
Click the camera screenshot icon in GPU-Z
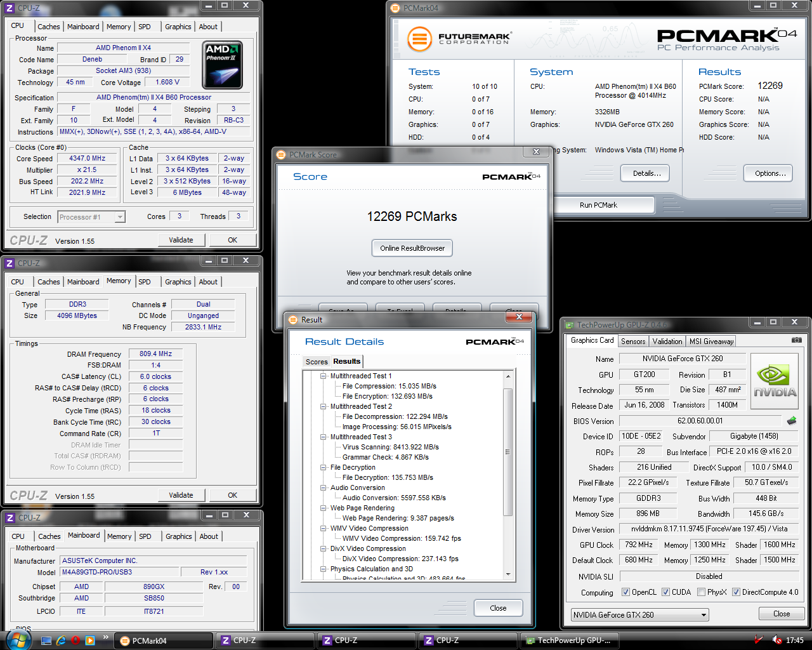(796, 340)
